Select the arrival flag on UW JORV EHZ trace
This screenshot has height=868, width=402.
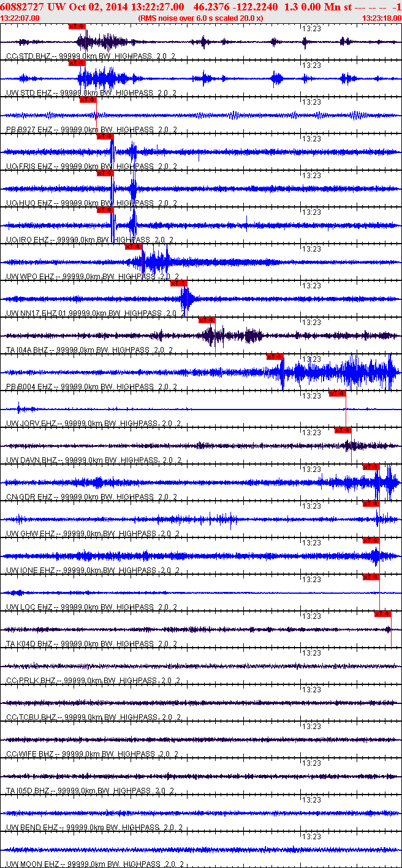click(x=338, y=394)
